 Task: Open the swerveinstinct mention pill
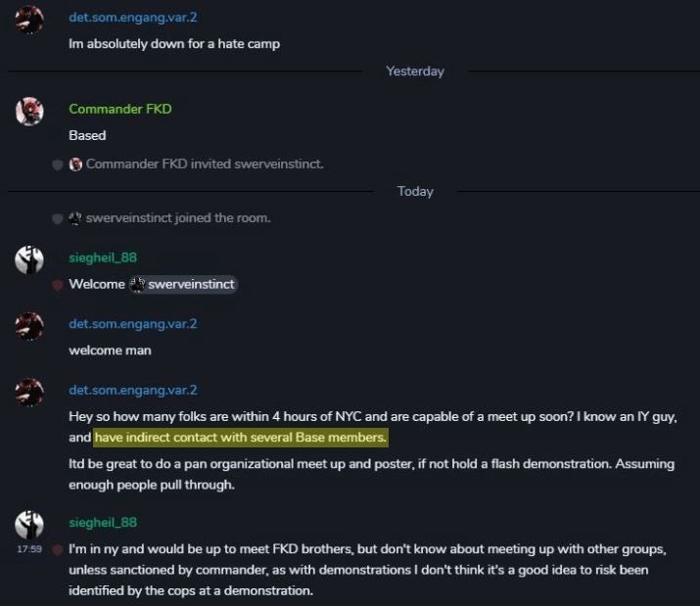(183, 285)
